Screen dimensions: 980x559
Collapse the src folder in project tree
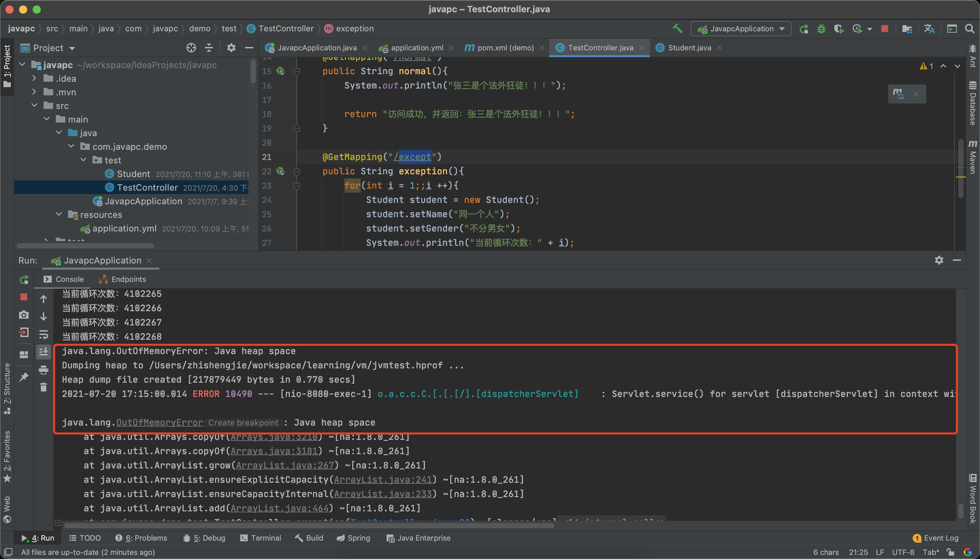pyautogui.click(x=34, y=106)
